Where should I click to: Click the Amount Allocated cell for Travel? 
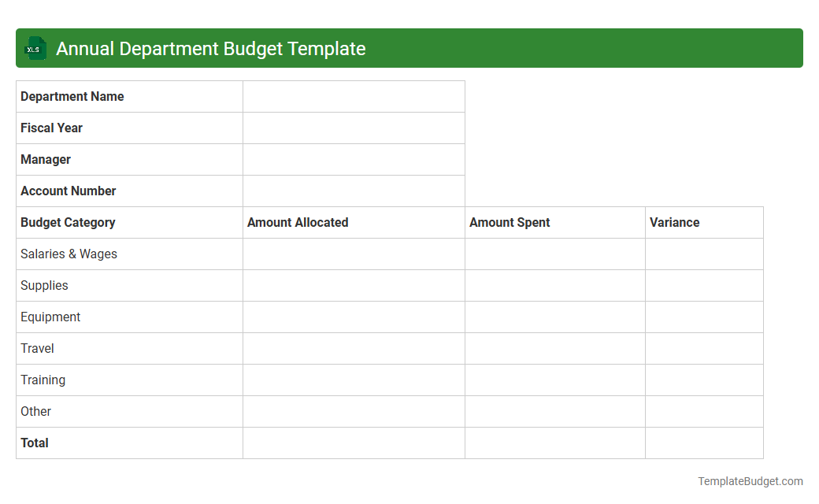pyautogui.click(x=353, y=348)
